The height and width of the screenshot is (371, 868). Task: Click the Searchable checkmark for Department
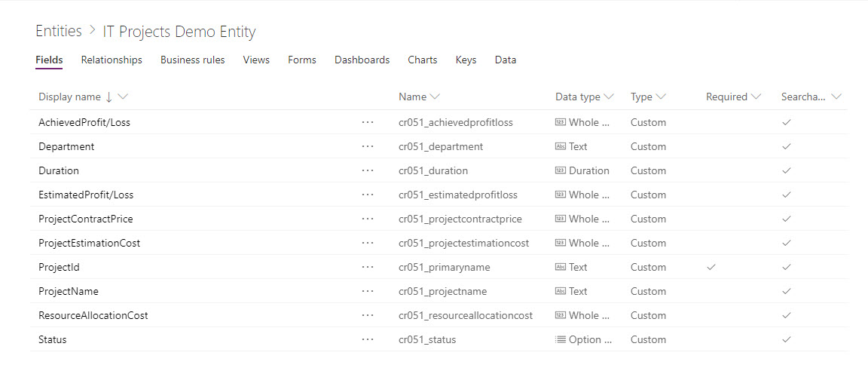(x=787, y=146)
